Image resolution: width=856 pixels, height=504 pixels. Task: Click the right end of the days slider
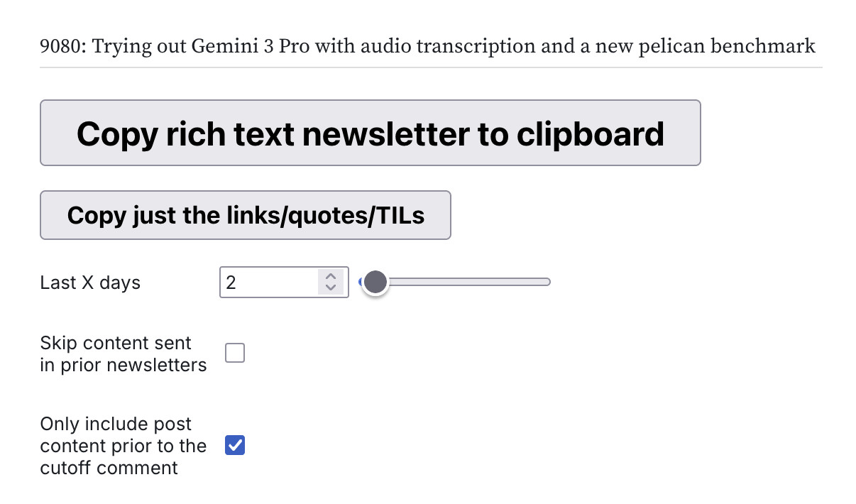point(547,281)
